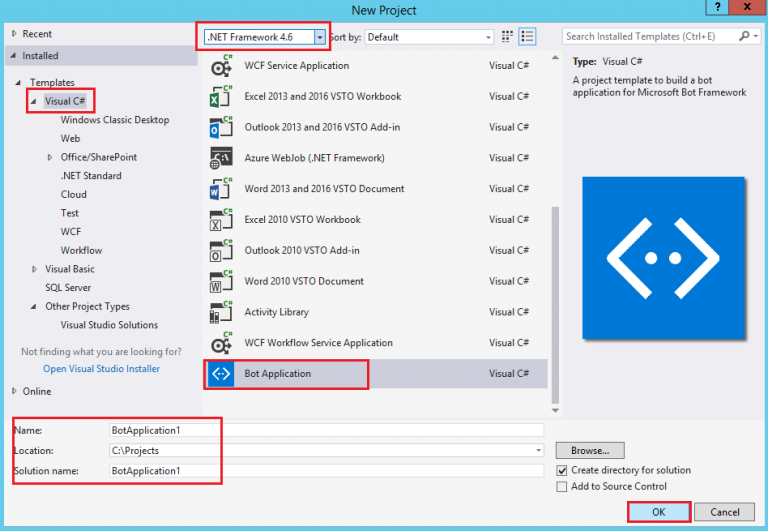Enable Add to Source Control checkbox
Image resolution: width=768 pixels, height=531 pixels.
point(562,487)
